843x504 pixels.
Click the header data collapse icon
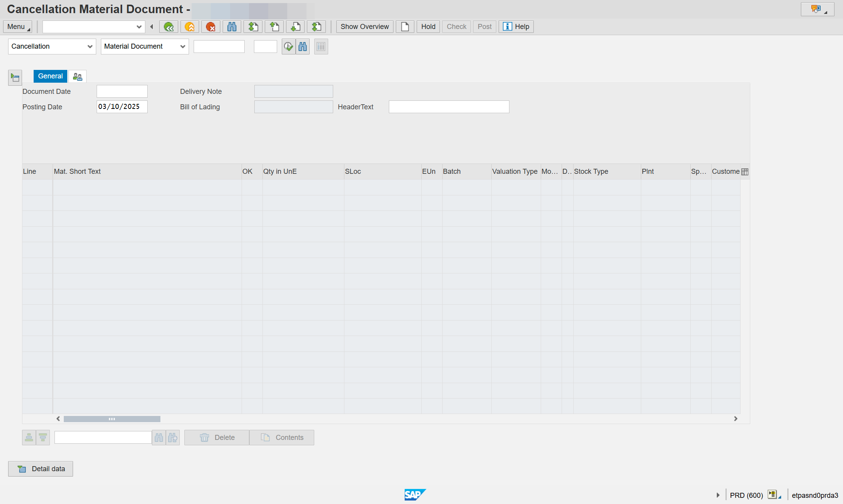coord(15,78)
